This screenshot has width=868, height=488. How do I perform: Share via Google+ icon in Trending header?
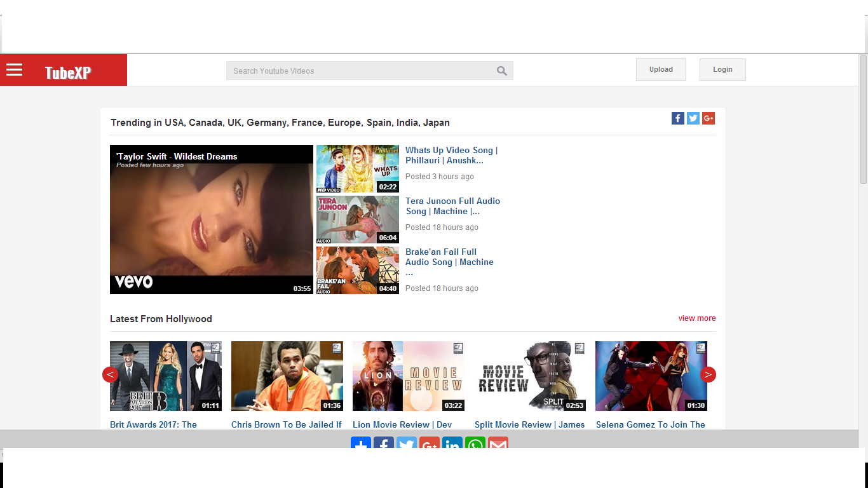pos(709,118)
